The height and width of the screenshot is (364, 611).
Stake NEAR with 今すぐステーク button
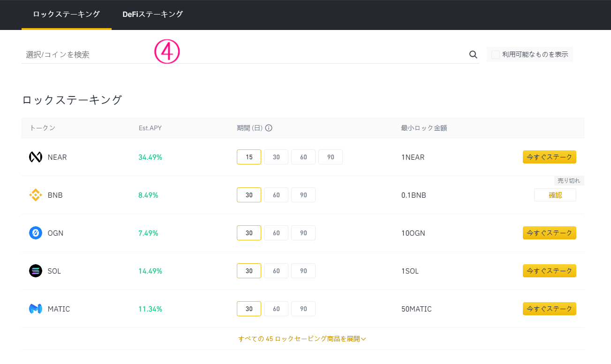click(550, 157)
